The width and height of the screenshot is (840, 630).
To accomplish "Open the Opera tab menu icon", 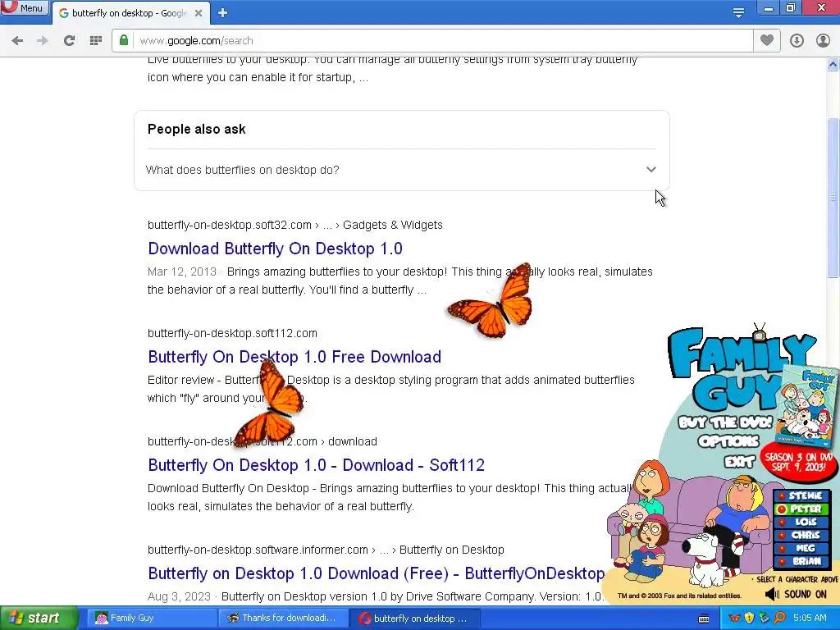I will [x=739, y=13].
